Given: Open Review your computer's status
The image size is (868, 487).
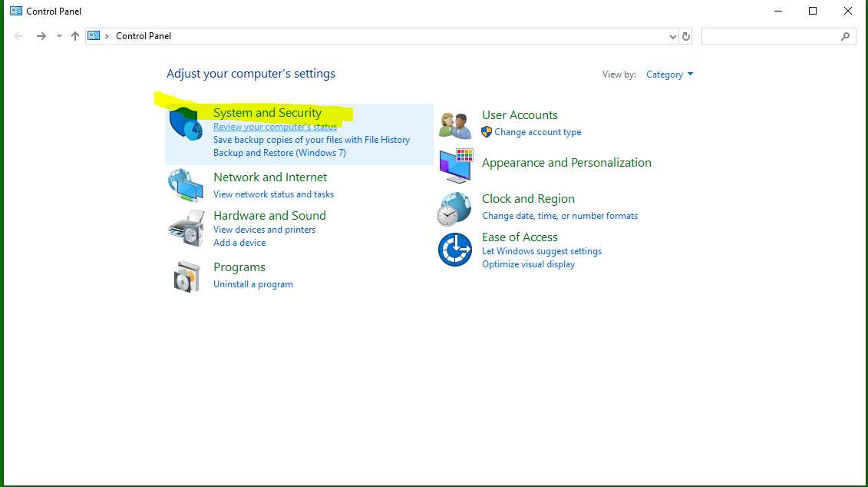Looking at the screenshot, I should (275, 127).
